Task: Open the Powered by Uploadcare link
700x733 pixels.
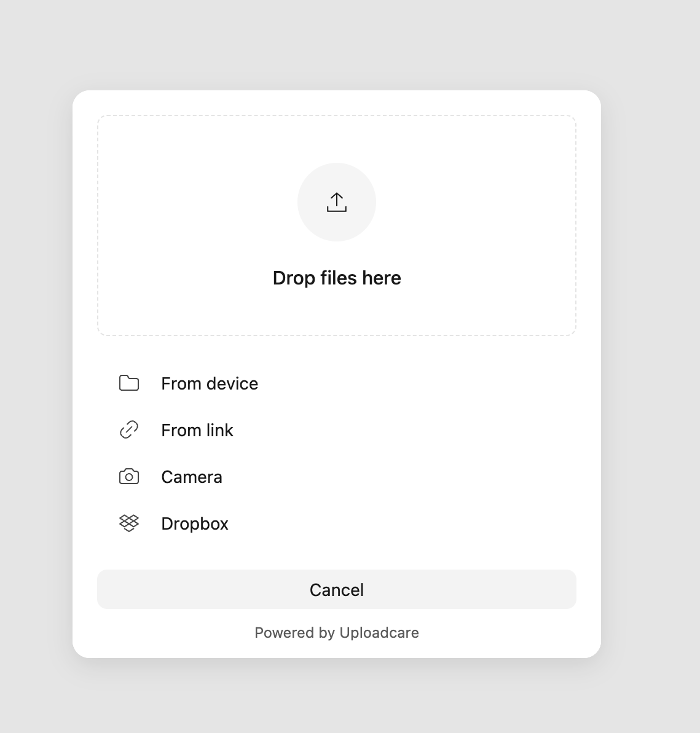Action: [337, 632]
